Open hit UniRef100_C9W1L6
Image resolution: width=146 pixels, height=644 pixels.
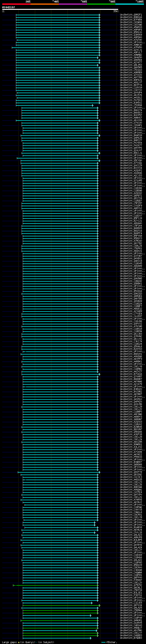131,512
